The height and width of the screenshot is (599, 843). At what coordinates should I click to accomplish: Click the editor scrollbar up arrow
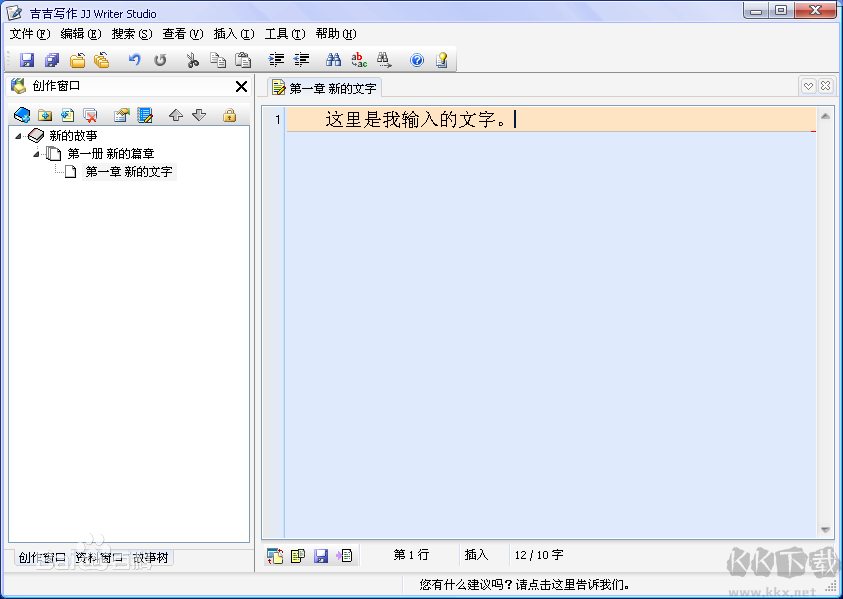click(825, 116)
